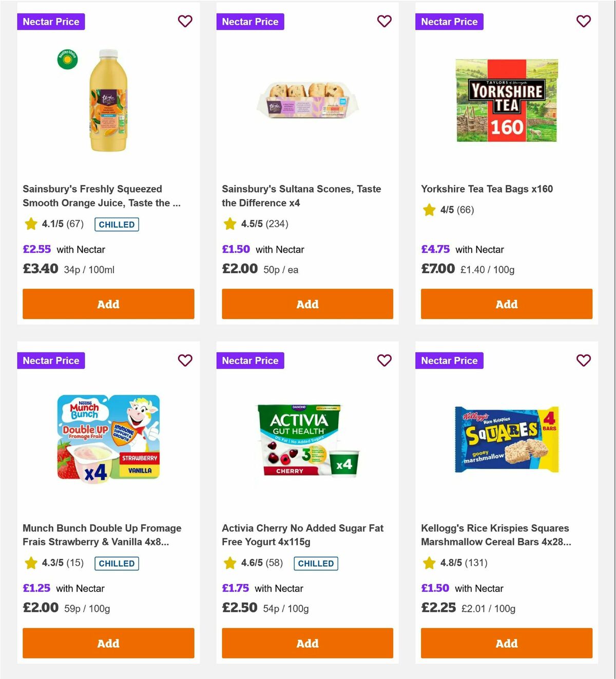
Task: Click the heart icon on Yorkshire Tea
Action: tap(583, 22)
